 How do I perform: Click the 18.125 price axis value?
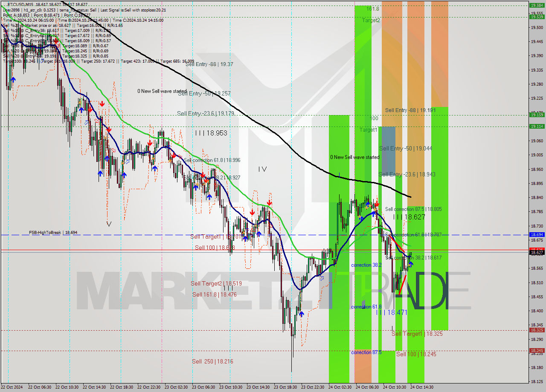click(537, 381)
